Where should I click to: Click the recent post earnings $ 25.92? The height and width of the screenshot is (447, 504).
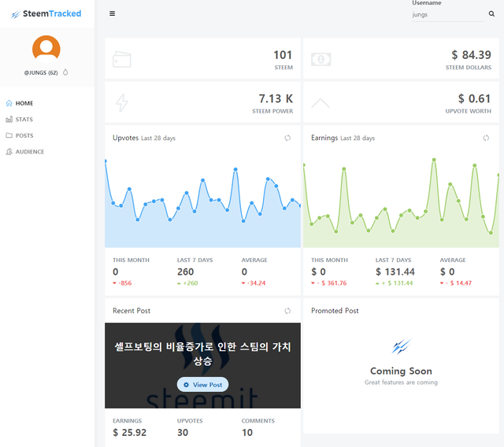pos(129,433)
